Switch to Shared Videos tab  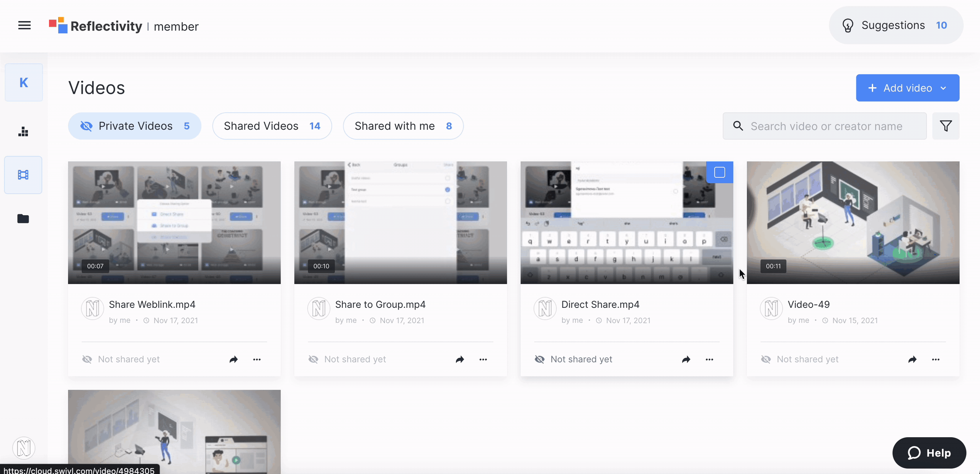[x=272, y=126]
